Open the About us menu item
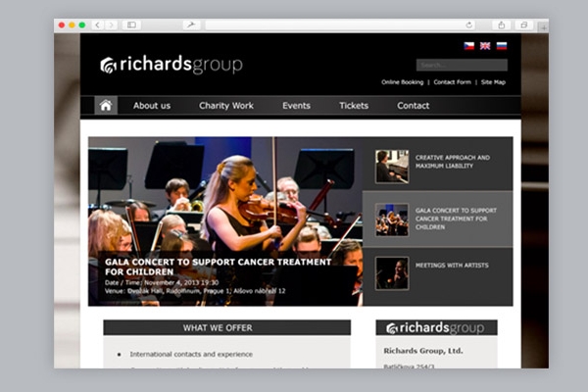This screenshot has height=392, width=588. [152, 106]
